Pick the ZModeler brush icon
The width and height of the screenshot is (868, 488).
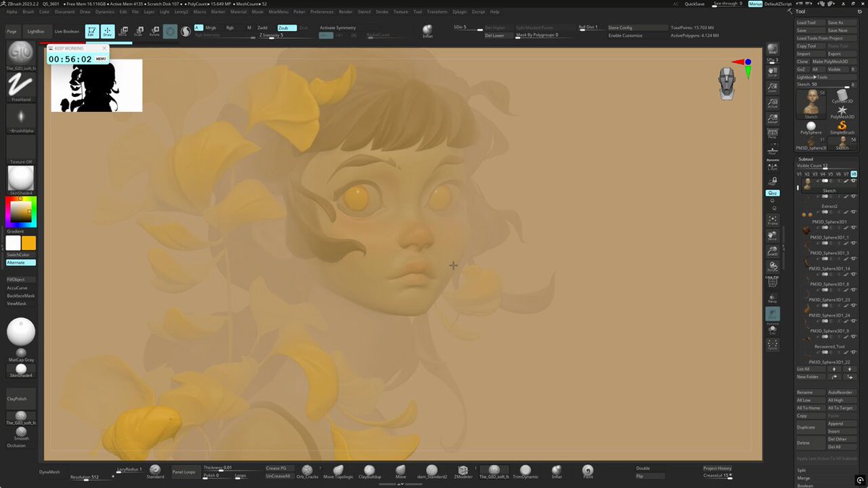pos(463,470)
